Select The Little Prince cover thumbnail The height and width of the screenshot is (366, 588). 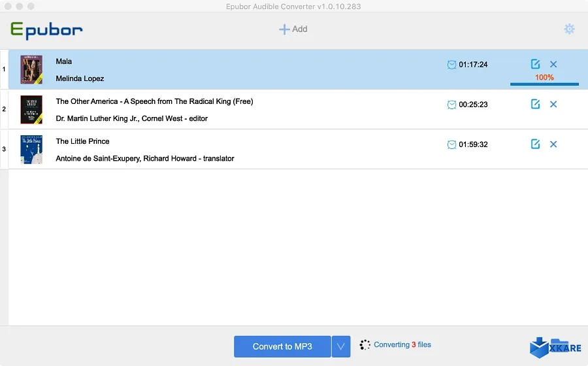click(31, 149)
